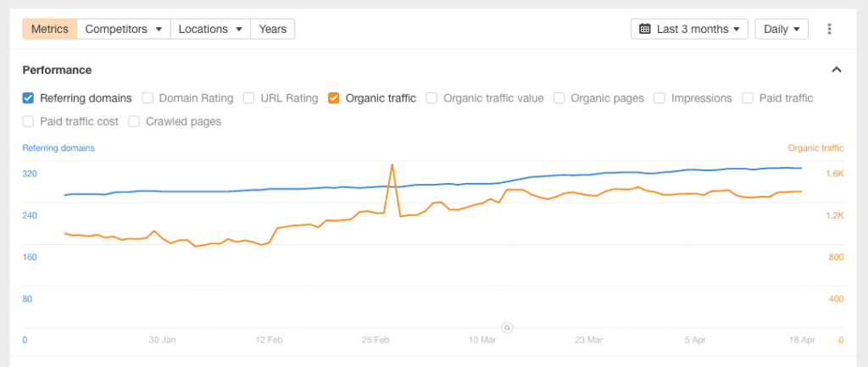
Task: Switch to the Metrics tab
Action: pos(50,29)
